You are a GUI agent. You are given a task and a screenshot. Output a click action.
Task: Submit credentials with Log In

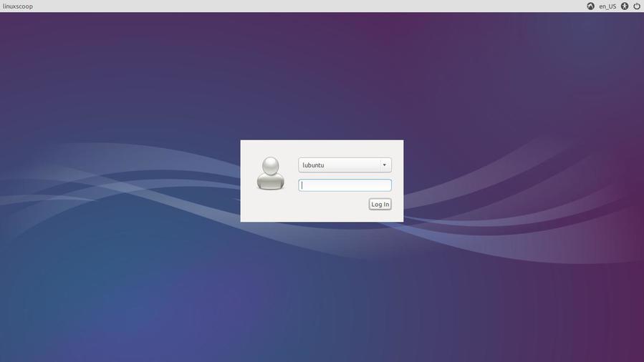point(380,205)
